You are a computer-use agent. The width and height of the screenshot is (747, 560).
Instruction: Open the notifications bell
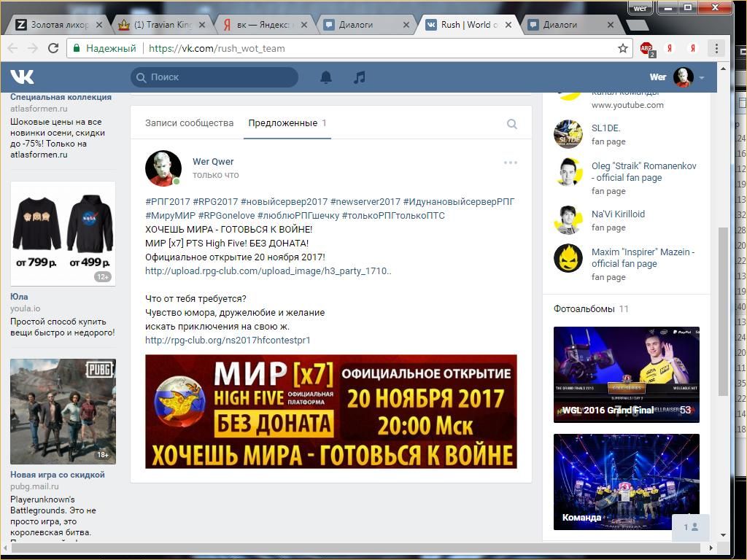pyautogui.click(x=326, y=77)
